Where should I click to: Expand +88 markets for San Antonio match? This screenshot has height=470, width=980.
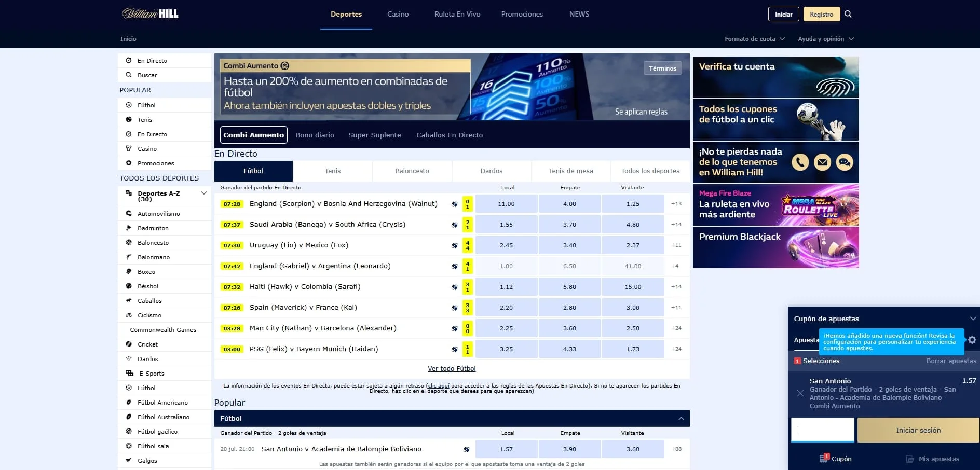point(676,449)
